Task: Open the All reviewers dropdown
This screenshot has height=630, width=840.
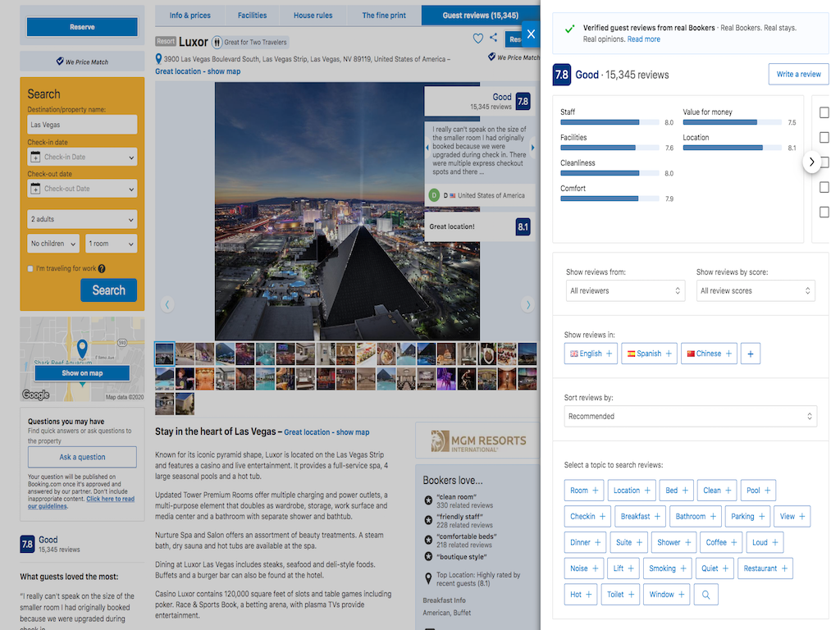Action: (x=625, y=291)
